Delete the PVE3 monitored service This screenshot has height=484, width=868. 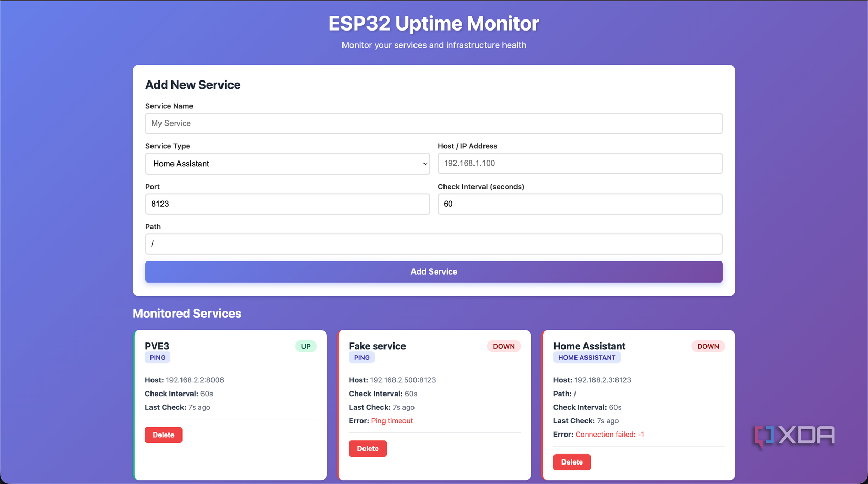point(163,435)
